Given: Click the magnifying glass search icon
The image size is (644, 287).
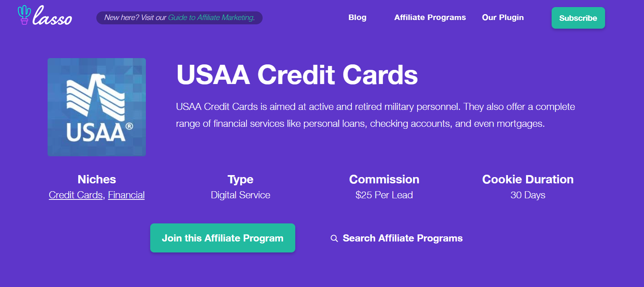Looking at the screenshot, I should coord(334,238).
